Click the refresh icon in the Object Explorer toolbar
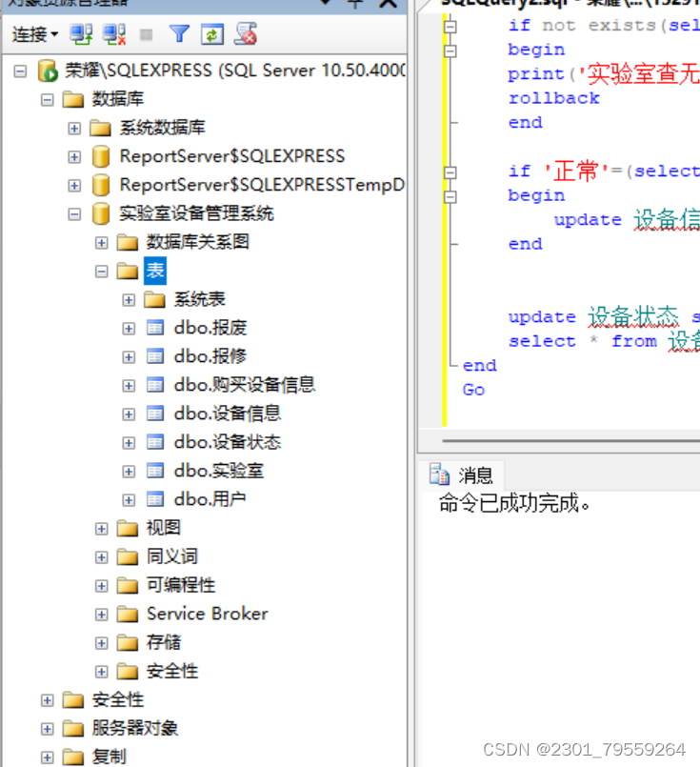 (212, 34)
